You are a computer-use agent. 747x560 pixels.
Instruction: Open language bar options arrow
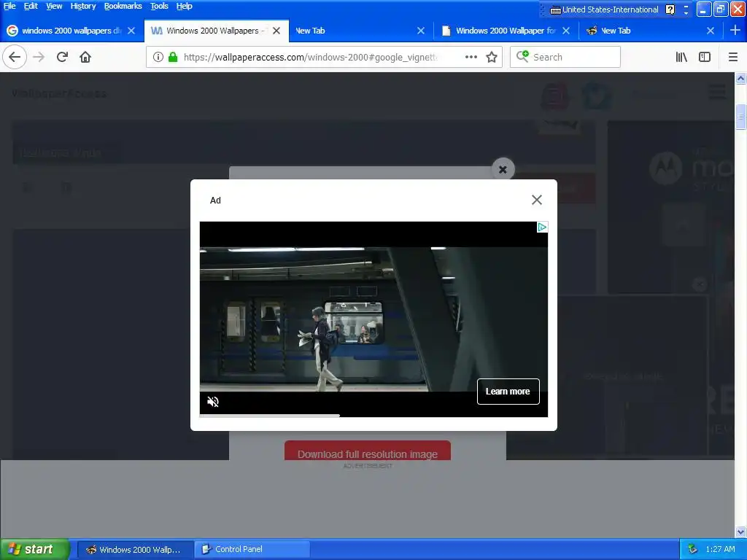[686, 12]
